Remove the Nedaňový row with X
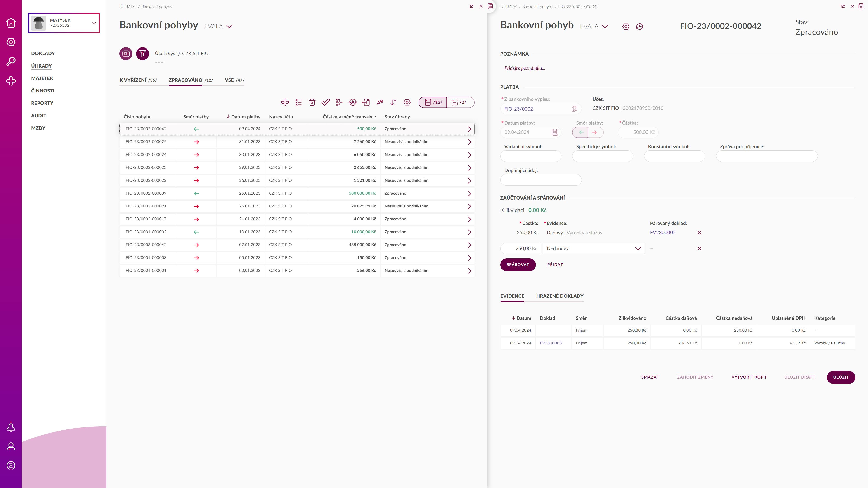868x488 pixels. click(x=700, y=249)
